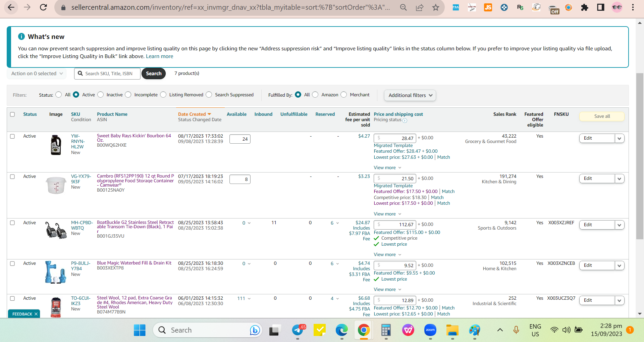Open the Chrome extensions puzzle menu
The image size is (644, 342).
click(x=585, y=7)
